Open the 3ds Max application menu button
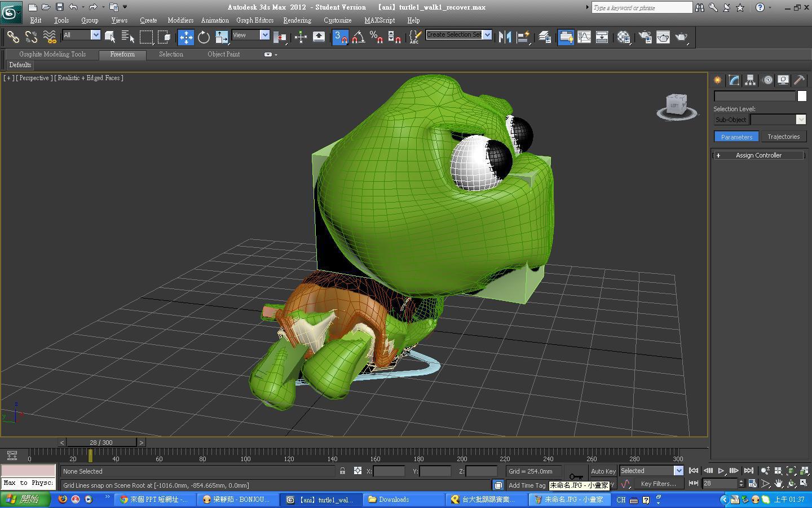This screenshot has width=812, height=508. pos(11,12)
